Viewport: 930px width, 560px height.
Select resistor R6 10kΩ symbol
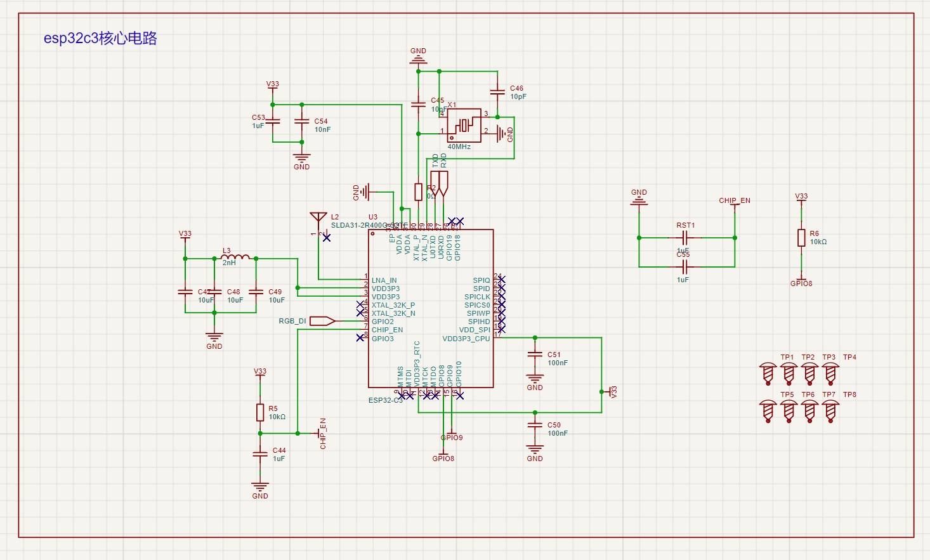coord(801,238)
